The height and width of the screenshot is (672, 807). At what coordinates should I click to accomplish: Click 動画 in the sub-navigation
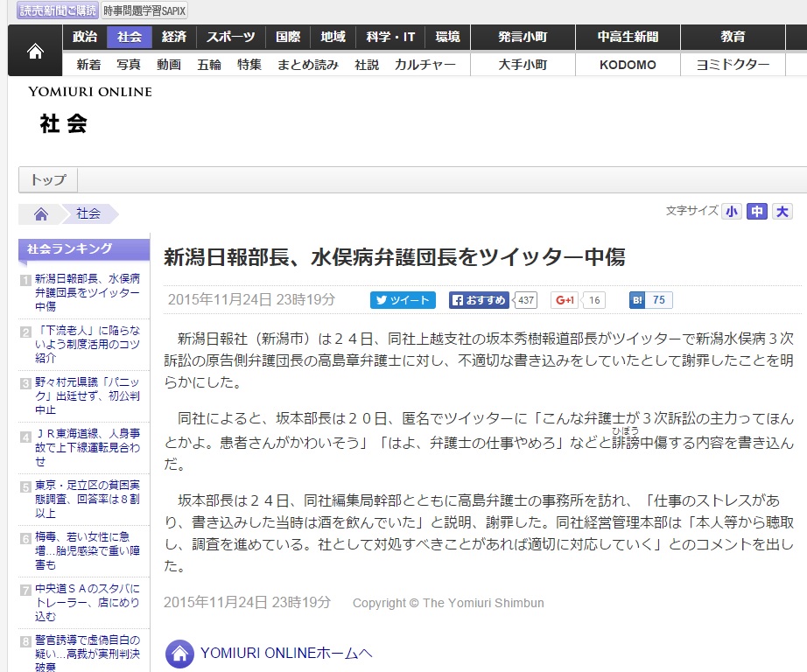(169, 65)
